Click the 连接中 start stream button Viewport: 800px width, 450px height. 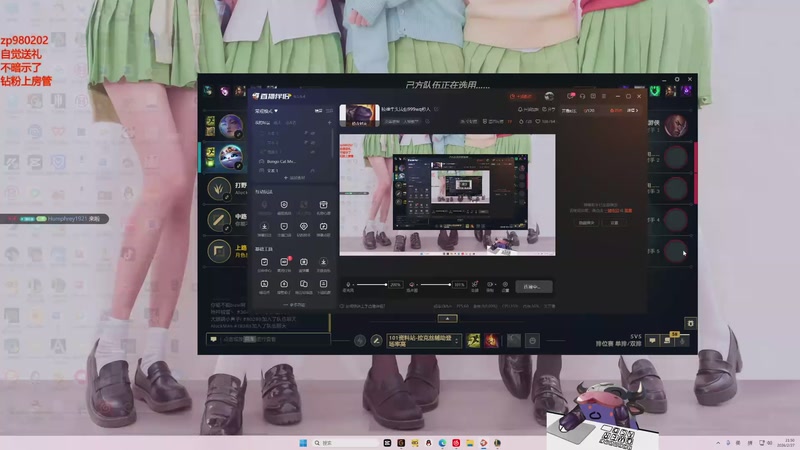click(x=534, y=286)
